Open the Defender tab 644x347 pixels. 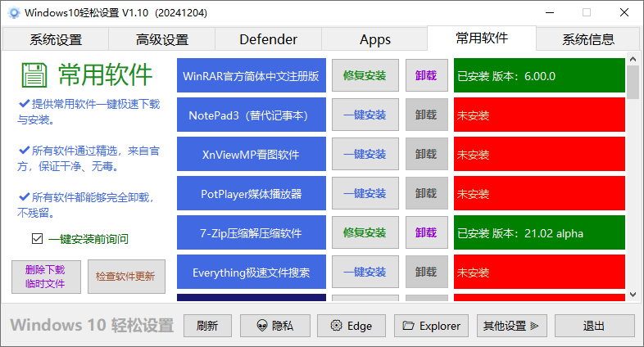click(x=268, y=39)
